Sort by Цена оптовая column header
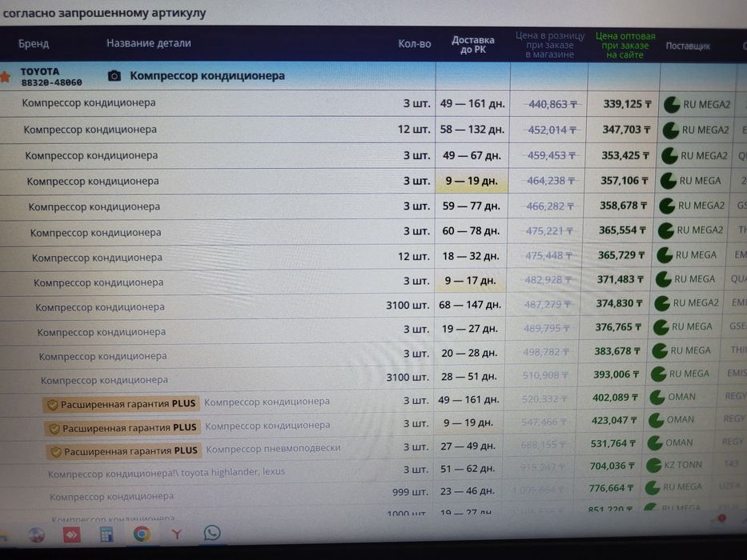 tap(625, 46)
